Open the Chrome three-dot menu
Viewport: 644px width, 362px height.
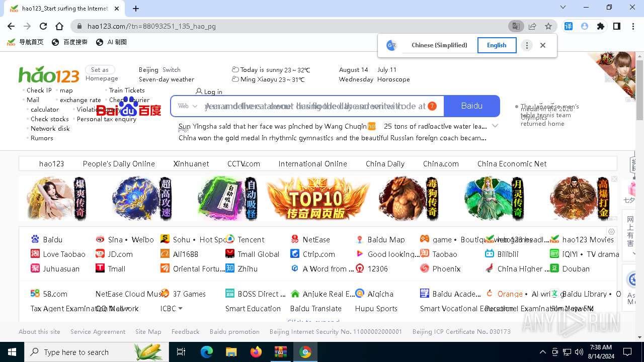click(632, 26)
